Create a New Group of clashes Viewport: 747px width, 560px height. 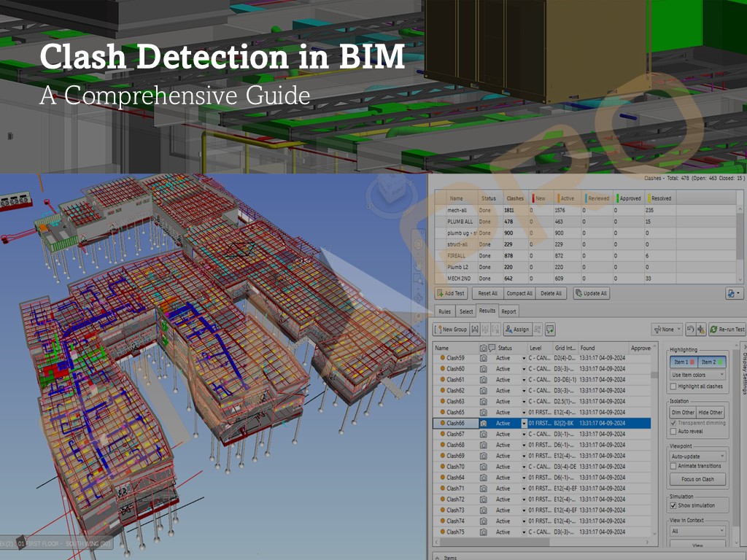[x=451, y=330]
